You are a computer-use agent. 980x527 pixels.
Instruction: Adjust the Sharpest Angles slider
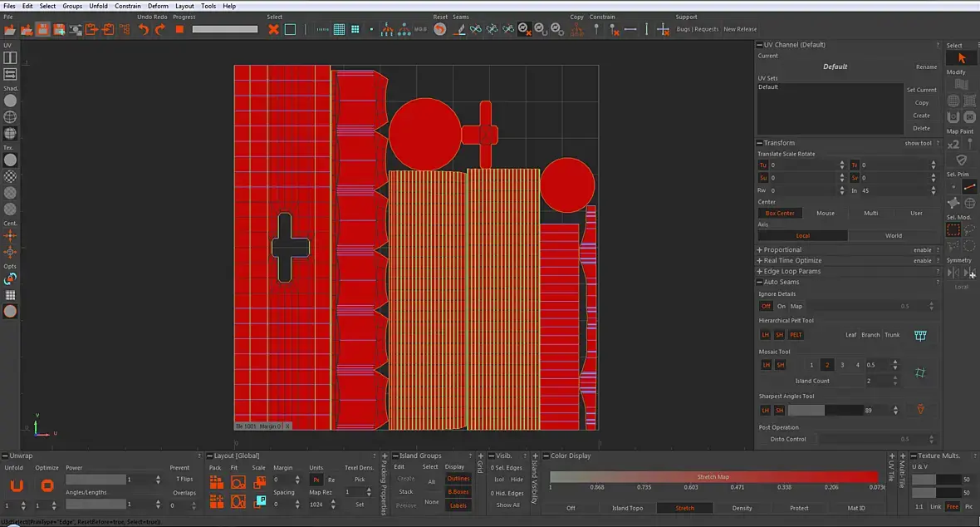pyautogui.click(x=825, y=410)
